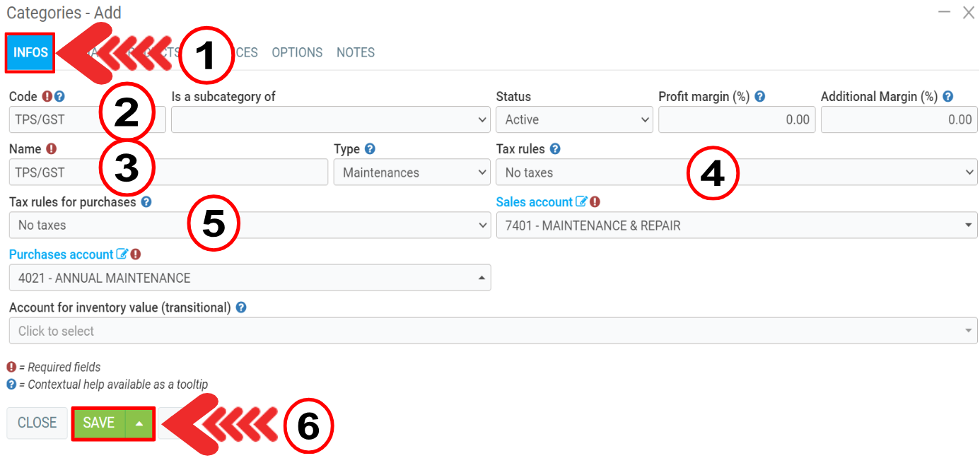The width and height of the screenshot is (980, 458).
Task: Click the Tax rules for purchases help icon
Action: tap(146, 202)
